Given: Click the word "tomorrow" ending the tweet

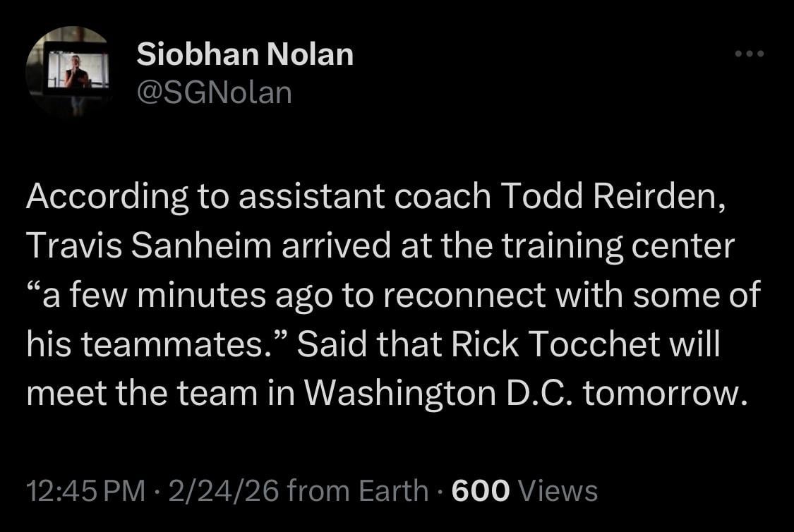Looking at the screenshot, I should [664, 393].
